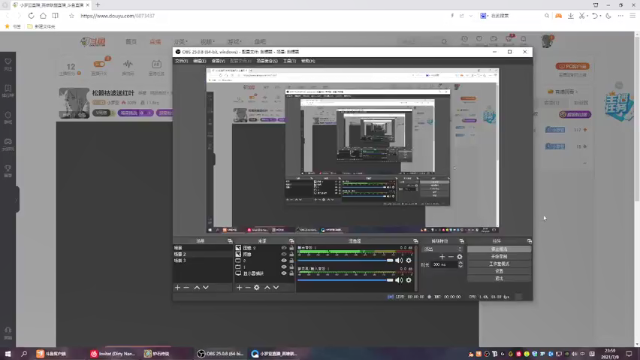
Task: Open OBS Tools menu
Action: pos(289,61)
